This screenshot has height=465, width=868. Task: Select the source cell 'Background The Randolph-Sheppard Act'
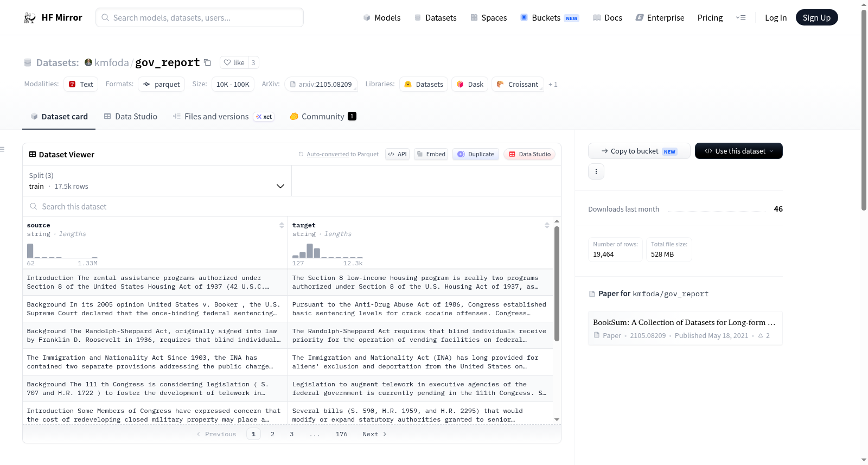(155, 335)
